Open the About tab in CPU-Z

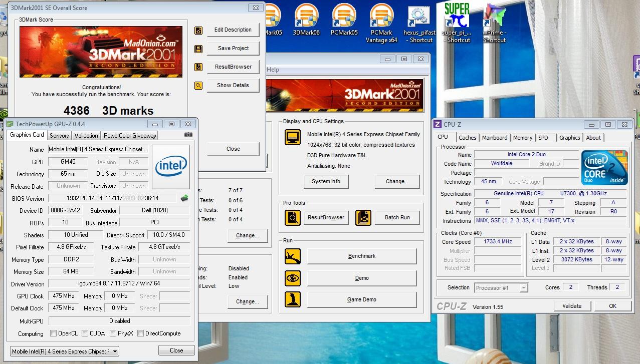[x=593, y=138]
